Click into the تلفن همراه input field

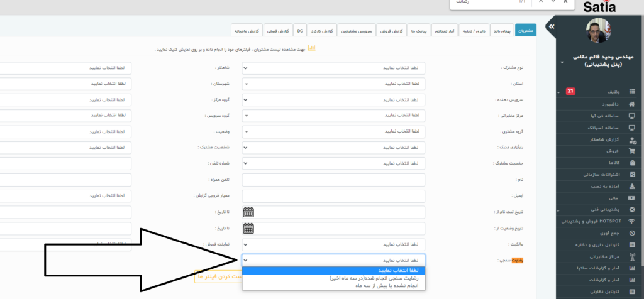[65, 180]
